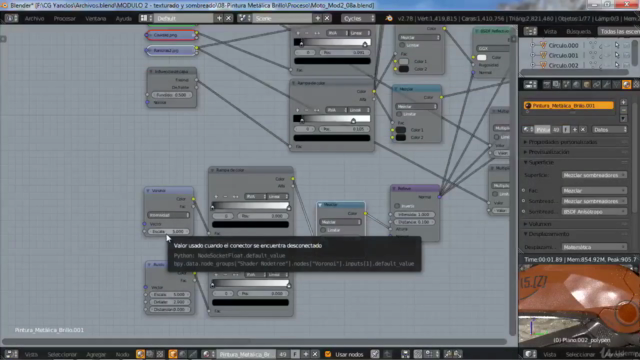
Task: Open the screen layout browse icon
Action: point(146,18)
